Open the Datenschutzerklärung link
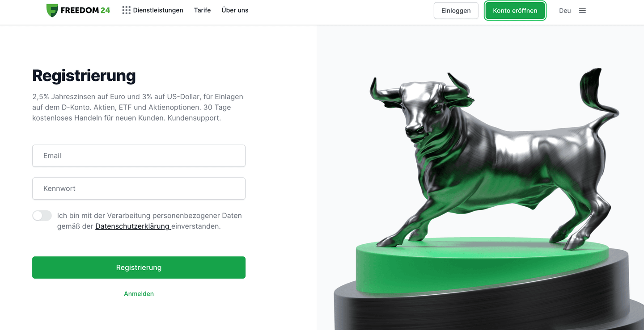The height and width of the screenshot is (330, 644). (x=133, y=226)
